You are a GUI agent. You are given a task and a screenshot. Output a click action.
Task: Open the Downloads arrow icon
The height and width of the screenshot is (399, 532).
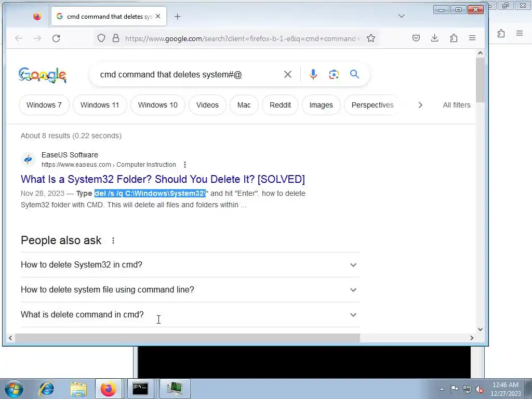(x=435, y=38)
